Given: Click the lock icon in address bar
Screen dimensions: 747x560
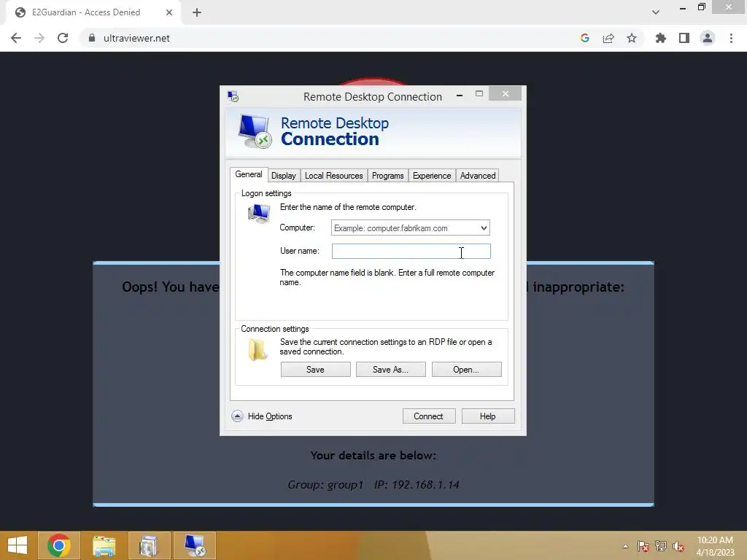Looking at the screenshot, I should (x=92, y=38).
